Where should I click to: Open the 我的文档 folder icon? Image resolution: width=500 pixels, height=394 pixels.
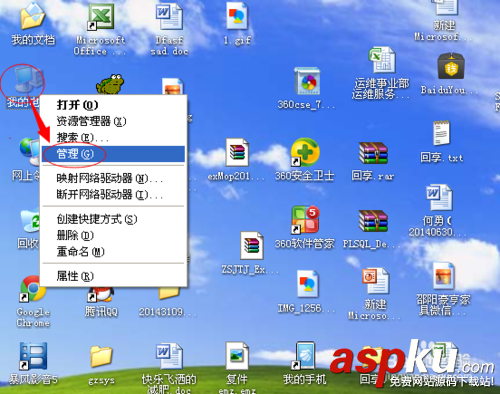(x=33, y=17)
